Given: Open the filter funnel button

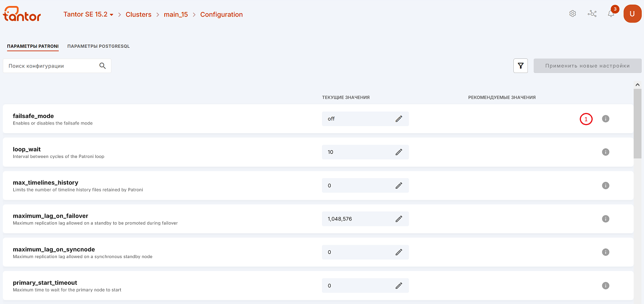Looking at the screenshot, I should coord(521,66).
